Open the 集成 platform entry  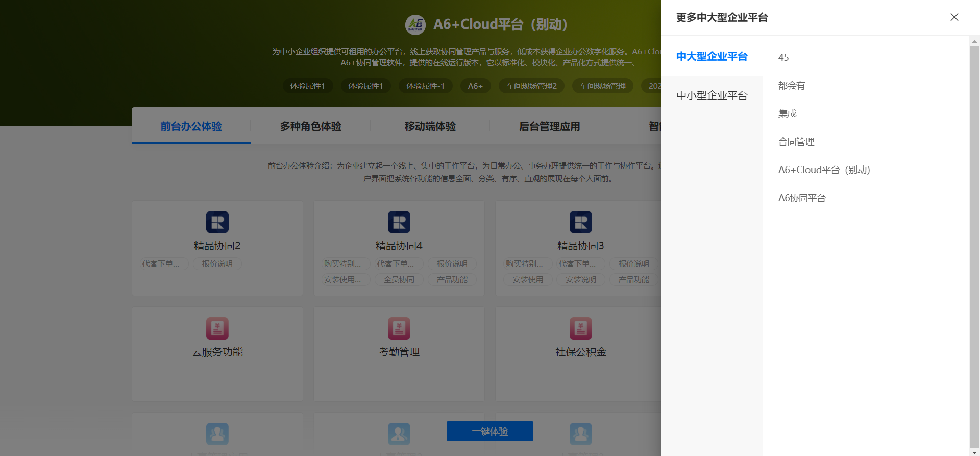787,113
